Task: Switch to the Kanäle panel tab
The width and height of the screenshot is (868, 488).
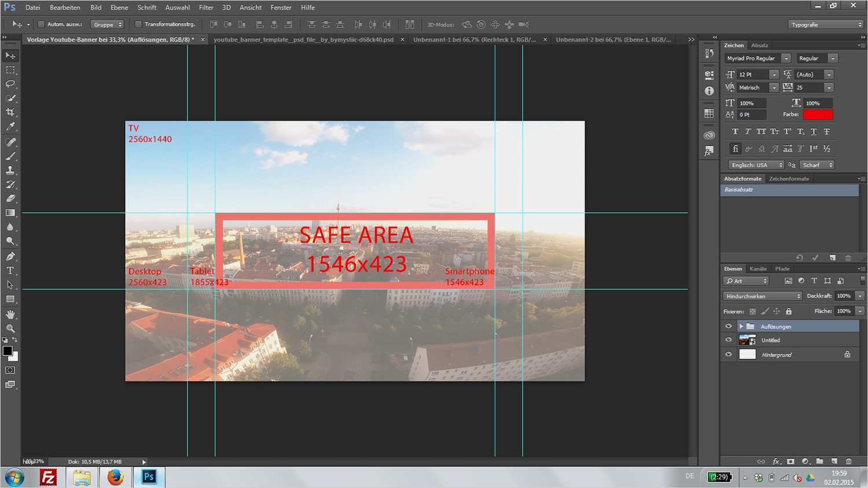Action: pyautogui.click(x=758, y=268)
